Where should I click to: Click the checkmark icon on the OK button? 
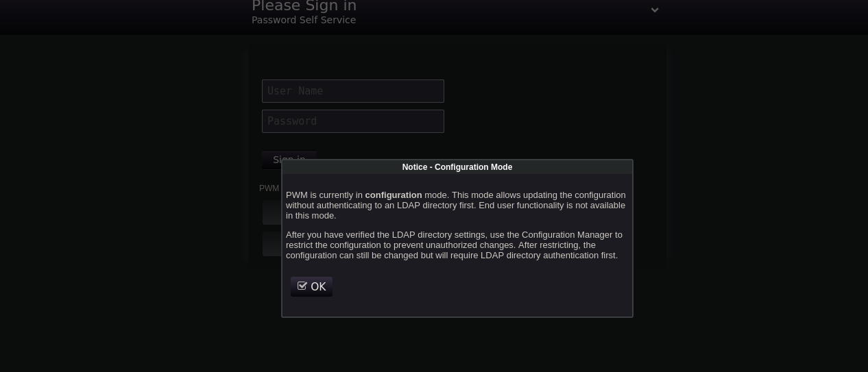coord(302,286)
